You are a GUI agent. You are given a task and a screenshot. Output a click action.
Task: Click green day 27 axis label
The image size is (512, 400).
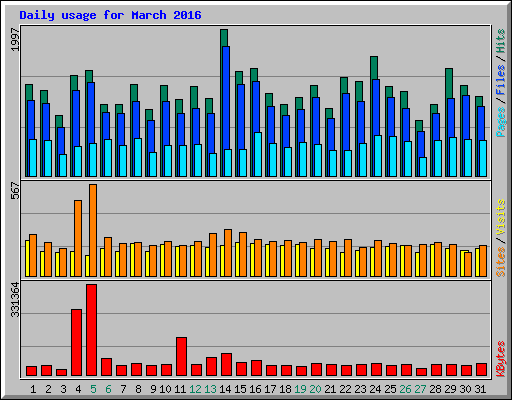420,389
